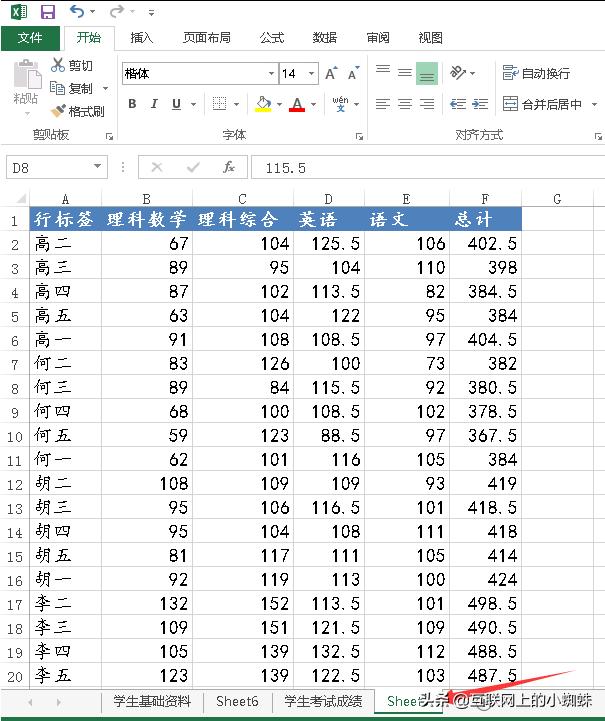This screenshot has height=721, width=605.
Task: Center text horizontally
Action: tap(405, 104)
